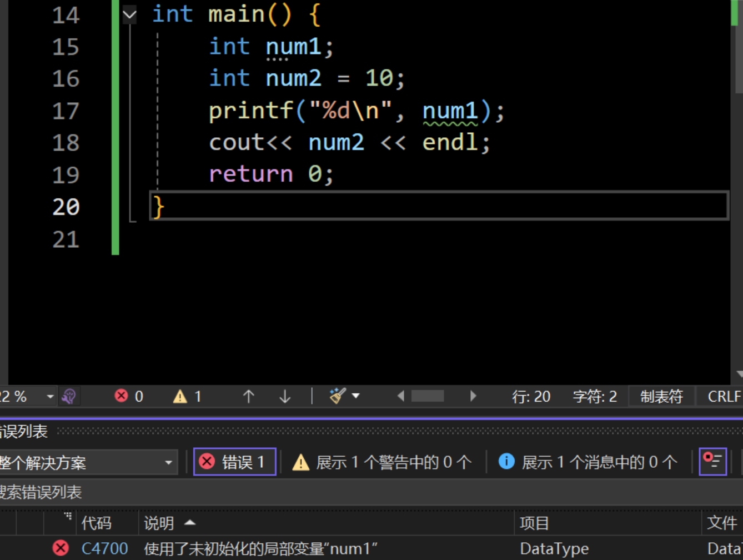Click the 制表符 indent setting
This screenshot has width=743, height=560.
661,397
